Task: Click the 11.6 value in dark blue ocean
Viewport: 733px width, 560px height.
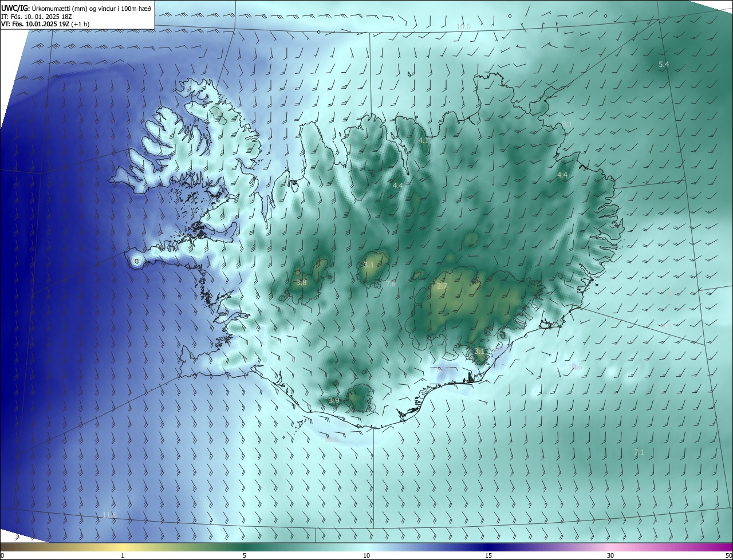Action: coord(109,515)
